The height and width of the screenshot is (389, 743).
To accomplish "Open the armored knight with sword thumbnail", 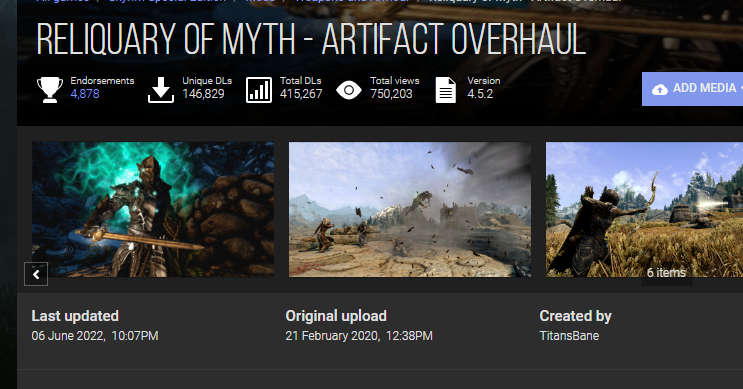I will click(x=153, y=209).
